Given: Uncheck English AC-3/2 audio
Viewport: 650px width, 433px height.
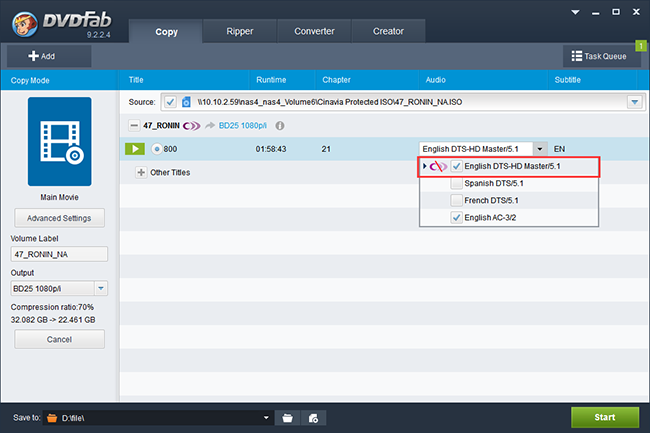Looking at the screenshot, I should (x=456, y=218).
